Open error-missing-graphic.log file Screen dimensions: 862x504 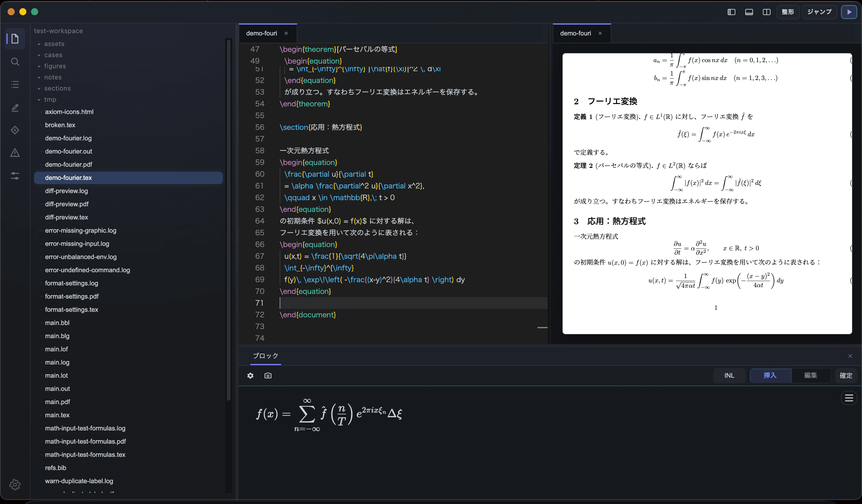80,230
